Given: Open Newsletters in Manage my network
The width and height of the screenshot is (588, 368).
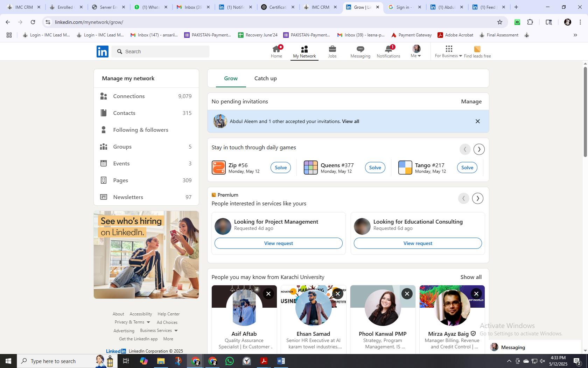Looking at the screenshot, I should click(146, 197).
